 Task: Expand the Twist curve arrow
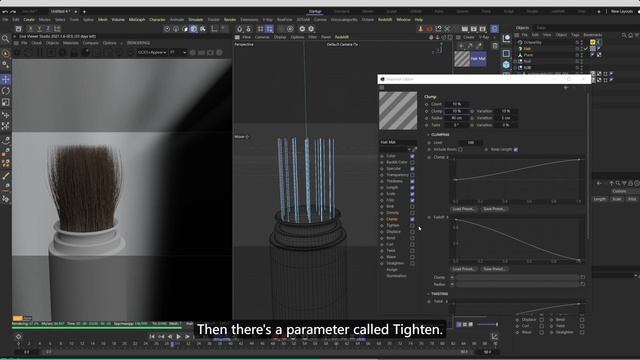(x=448, y=302)
